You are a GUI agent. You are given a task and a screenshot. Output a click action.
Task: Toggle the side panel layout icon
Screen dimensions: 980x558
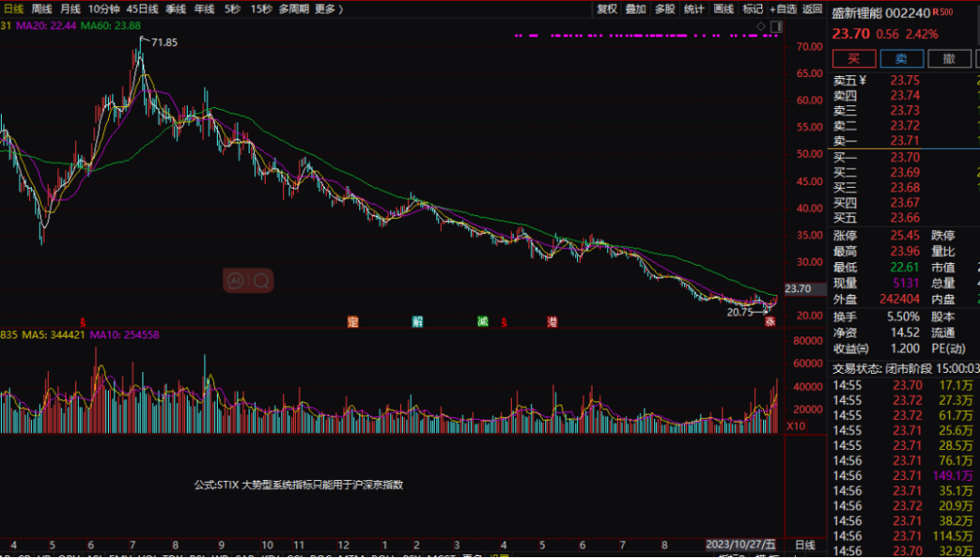click(x=776, y=26)
